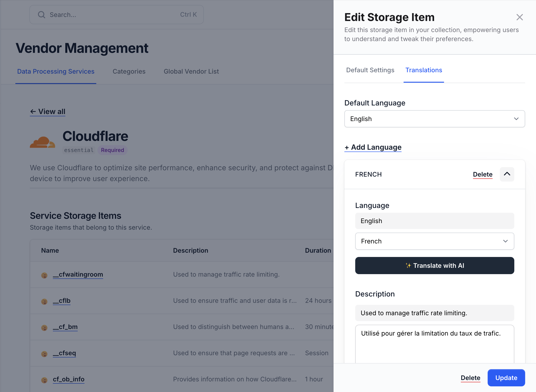Screen dimensions: 536x392
Task: Click the Name column header
Action: (50, 250)
